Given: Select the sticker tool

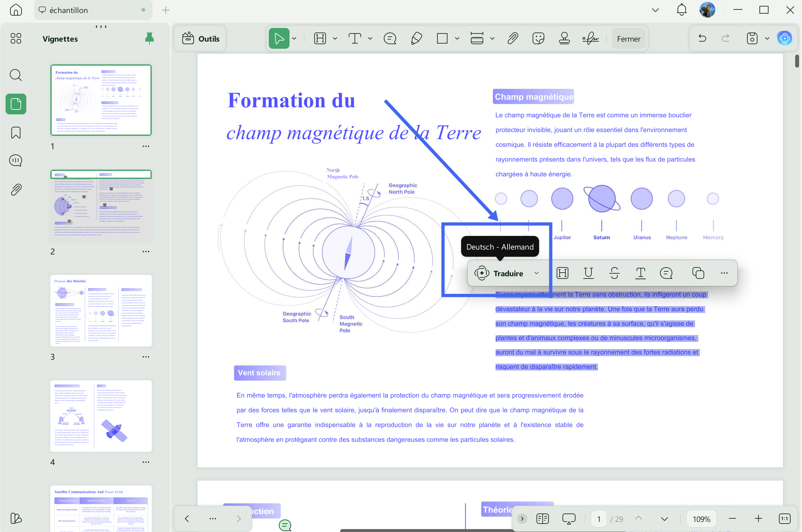Looking at the screenshot, I should 538,38.
